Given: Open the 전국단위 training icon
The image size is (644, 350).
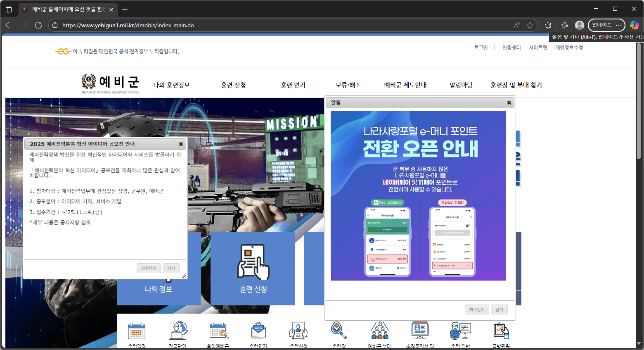Looking at the screenshot, I should click(178, 331).
